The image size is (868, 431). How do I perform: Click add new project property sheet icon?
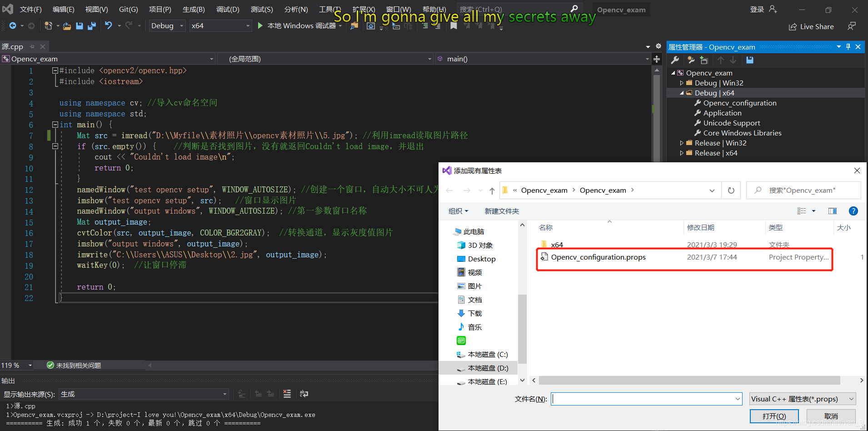(x=691, y=60)
